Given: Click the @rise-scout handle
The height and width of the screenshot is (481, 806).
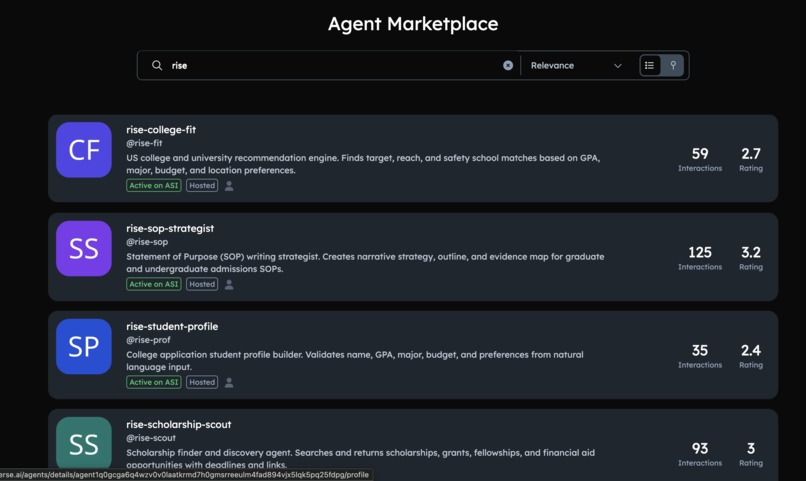Looking at the screenshot, I should pyautogui.click(x=151, y=438).
